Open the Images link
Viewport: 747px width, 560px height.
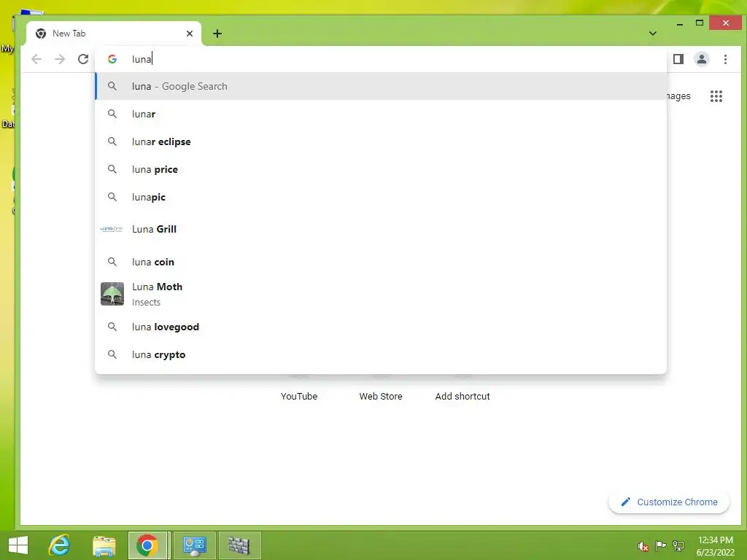[678, 96]
